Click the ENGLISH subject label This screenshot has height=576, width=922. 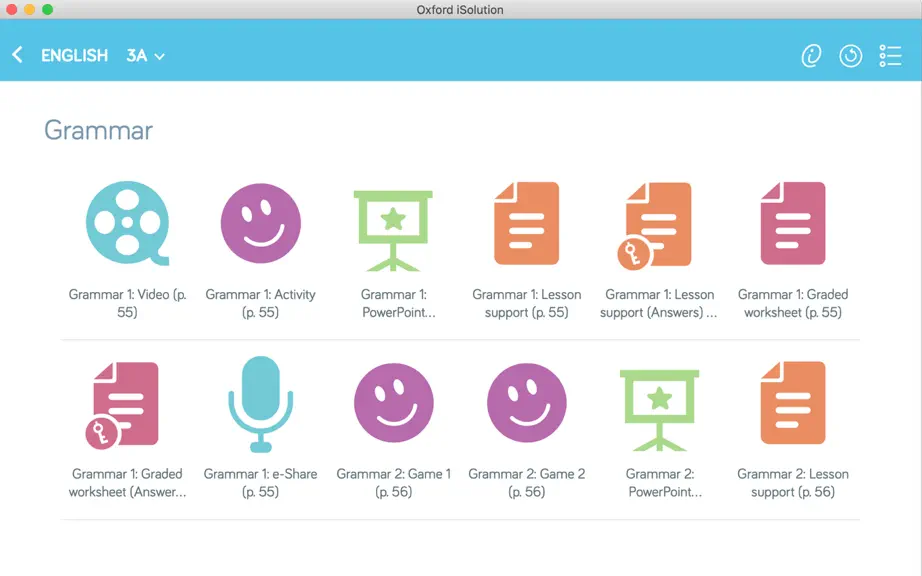pyautogui.click(x=75, y=56)
